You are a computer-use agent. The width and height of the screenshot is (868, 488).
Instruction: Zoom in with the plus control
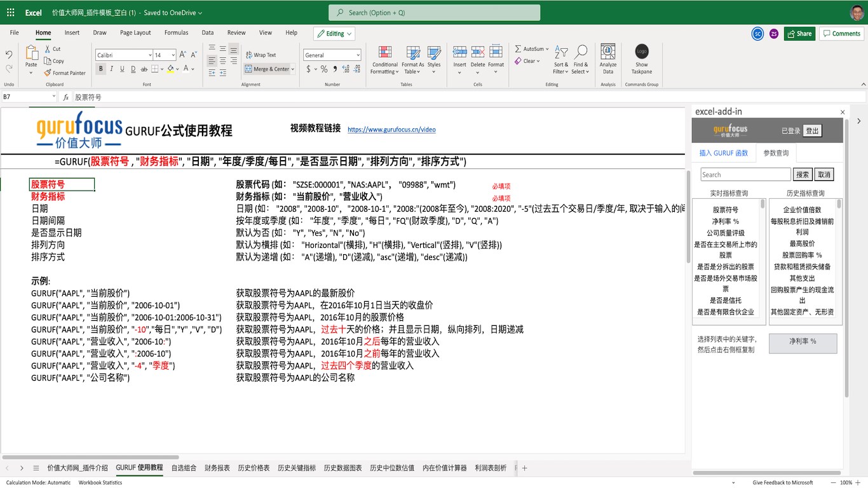858,483
